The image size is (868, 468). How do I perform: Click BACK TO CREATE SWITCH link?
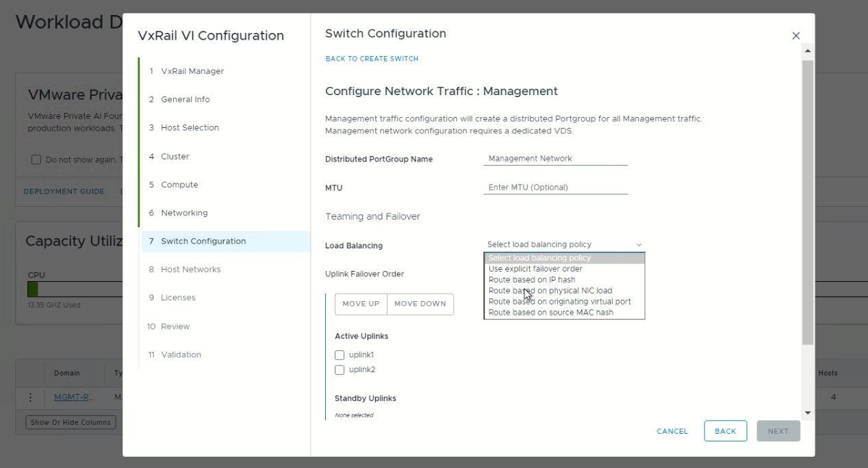(x=372, y=59)
